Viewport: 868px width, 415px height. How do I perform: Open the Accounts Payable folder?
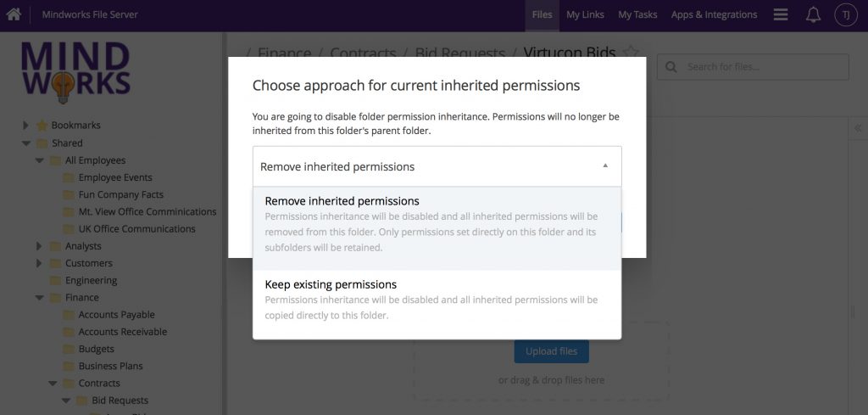tap(116, 315)
